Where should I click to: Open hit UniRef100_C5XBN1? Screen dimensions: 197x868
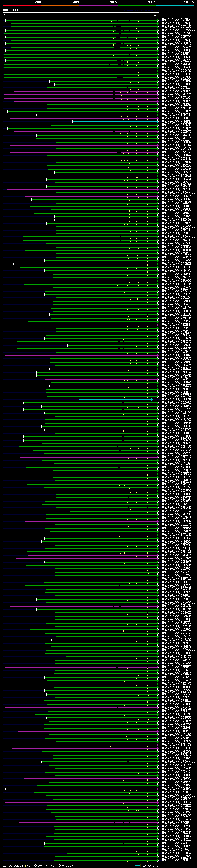pos(177,159)
